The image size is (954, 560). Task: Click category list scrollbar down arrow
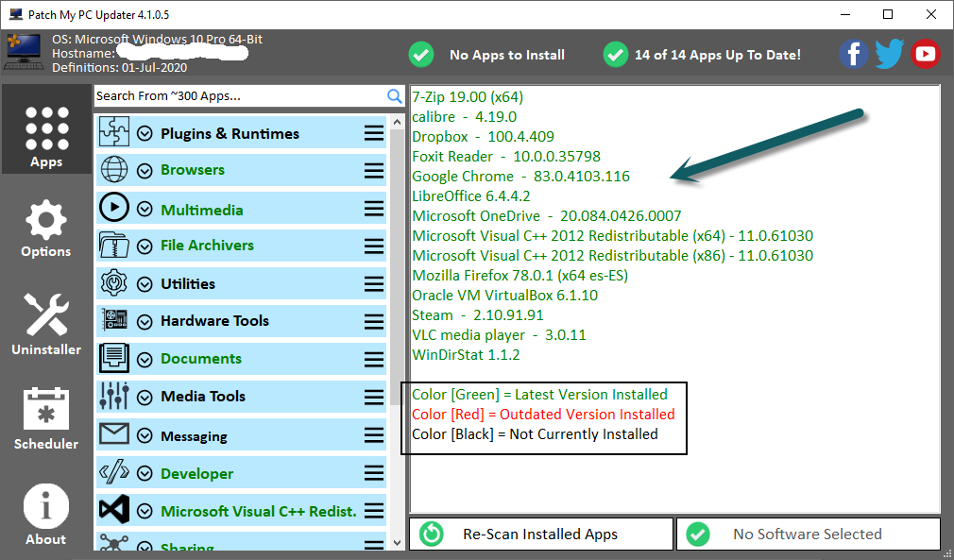(x=398, y=542)
